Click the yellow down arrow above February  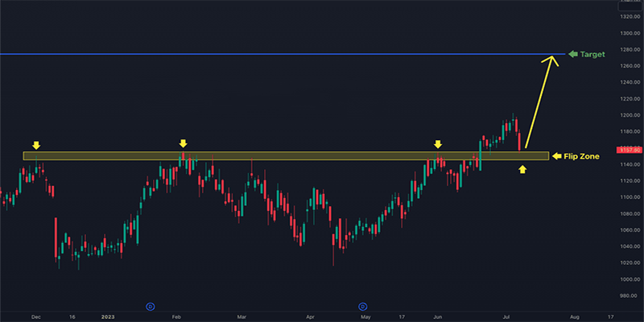(x=183, y=143)
